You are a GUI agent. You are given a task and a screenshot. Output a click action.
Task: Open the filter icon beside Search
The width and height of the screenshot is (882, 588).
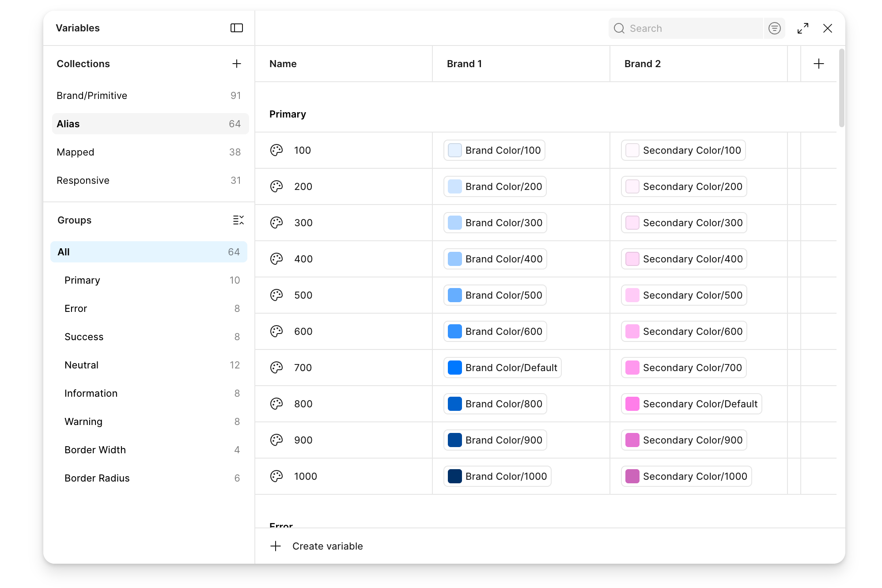774,28
